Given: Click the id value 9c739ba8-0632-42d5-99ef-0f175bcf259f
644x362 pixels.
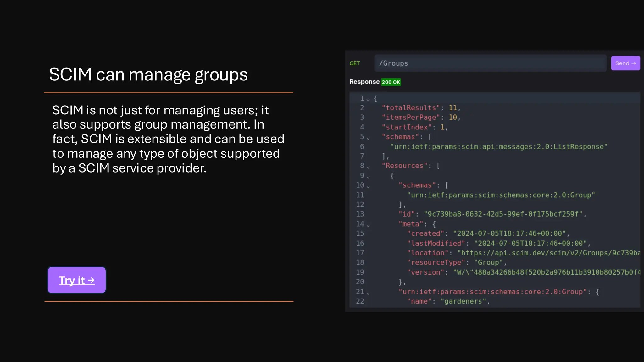Looking at the screenshot, I should [503, 214].
